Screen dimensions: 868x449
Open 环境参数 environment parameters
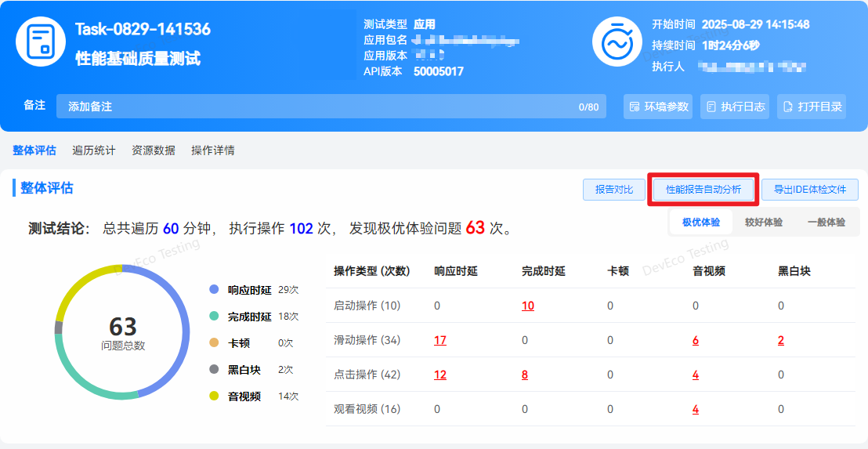[658, 107]
